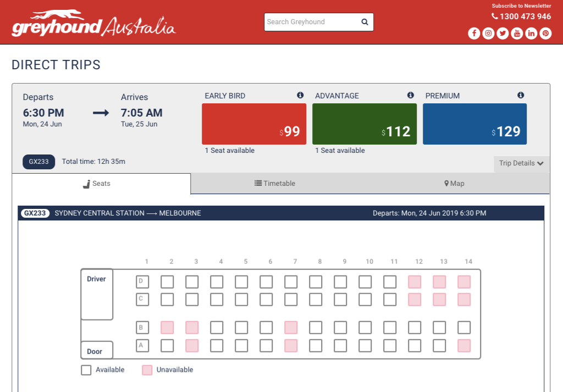Select seat in row A, column 2

pyautogui.click(x=167, y=346)
